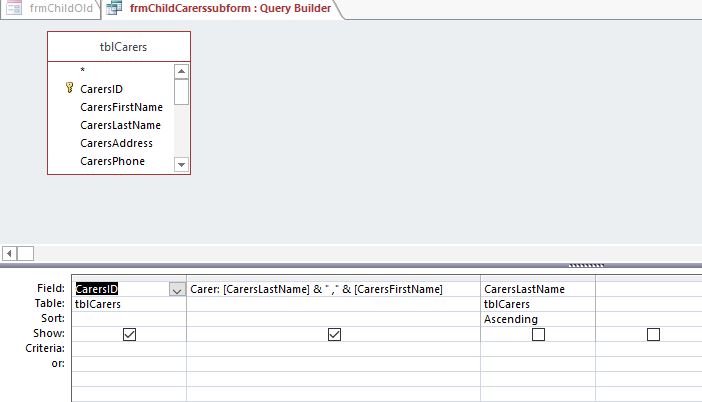Click the pane splitter grip handle
Viewport: 702px width, 402px height.
pyautogui.click(x=586, y=265)
